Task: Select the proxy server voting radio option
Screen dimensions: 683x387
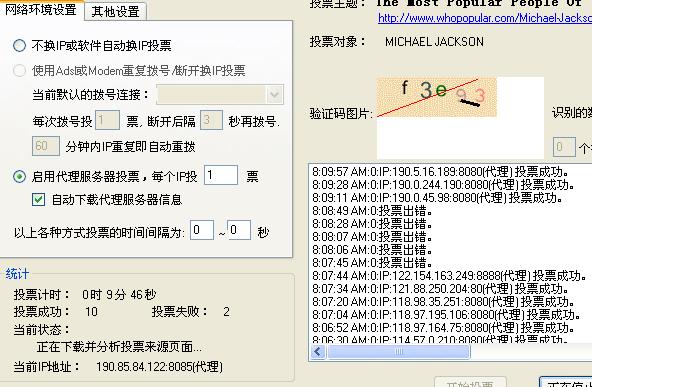Action: pos(19,177)
